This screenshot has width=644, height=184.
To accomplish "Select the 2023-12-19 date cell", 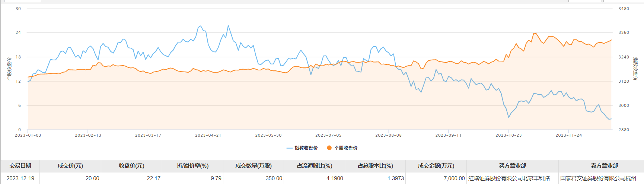I will tap(20, 178).
